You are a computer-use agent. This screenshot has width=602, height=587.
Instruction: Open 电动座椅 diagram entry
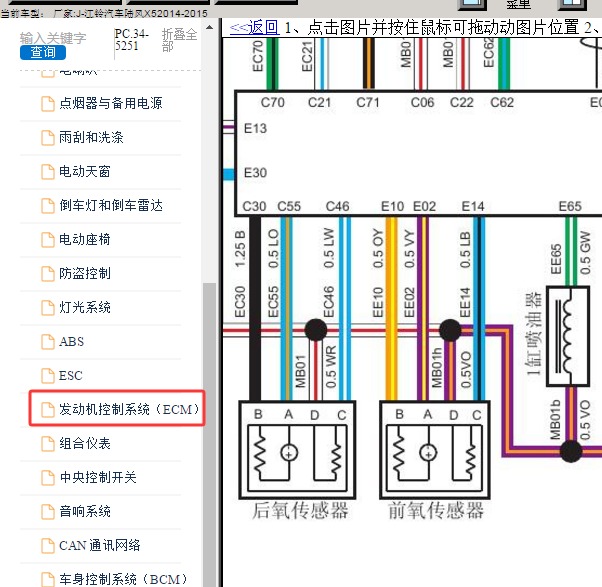(x=84, y=239)
